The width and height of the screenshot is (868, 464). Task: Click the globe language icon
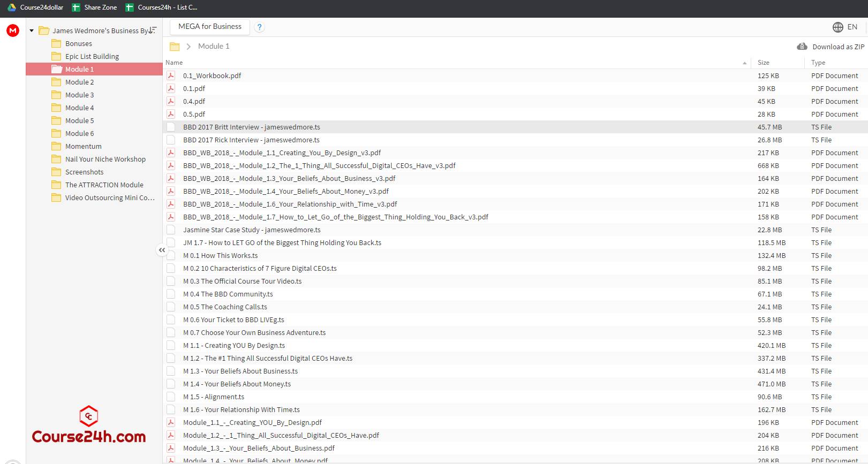tap(838, 27)
